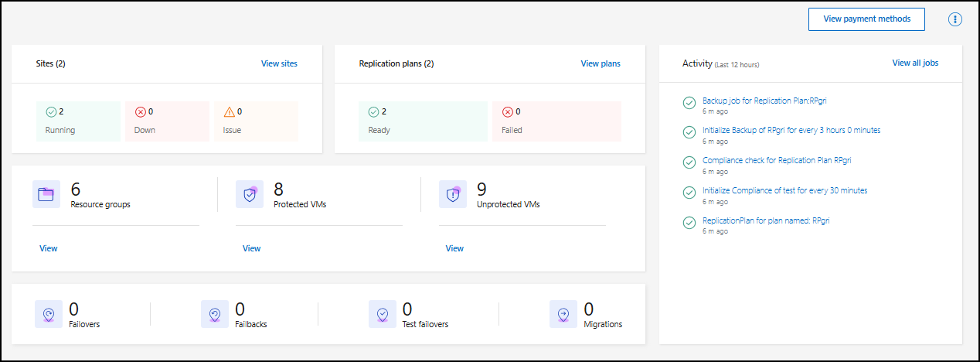
Task: Select the Failed replication plans tile
Action: (x=556, y=121)
